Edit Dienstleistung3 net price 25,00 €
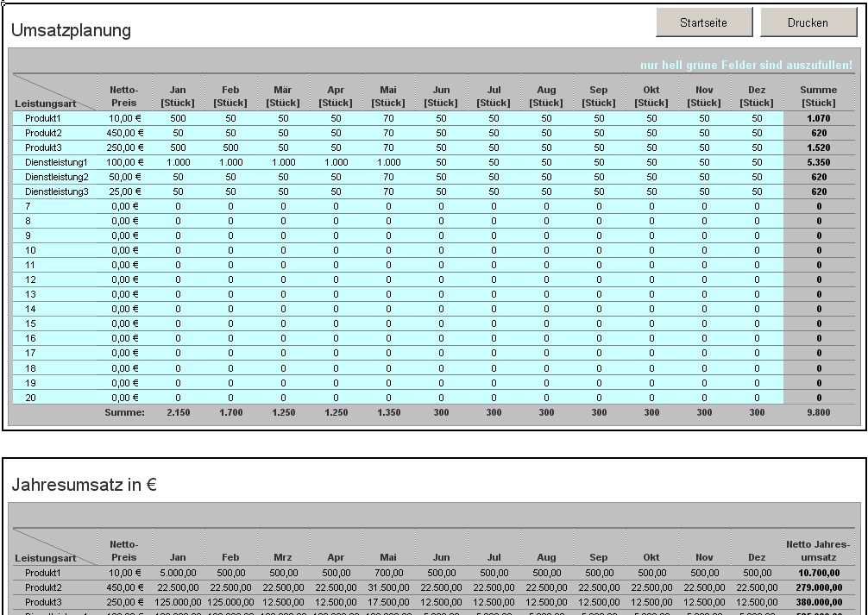The height and width of the screenshot is (615, 868). (x=124, y=191)
